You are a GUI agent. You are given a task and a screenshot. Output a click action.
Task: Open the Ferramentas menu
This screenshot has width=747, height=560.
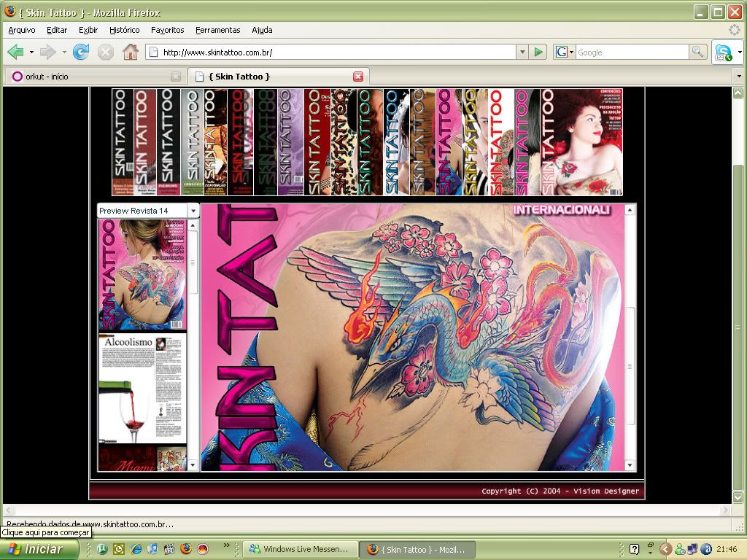(x=217, y=30)
